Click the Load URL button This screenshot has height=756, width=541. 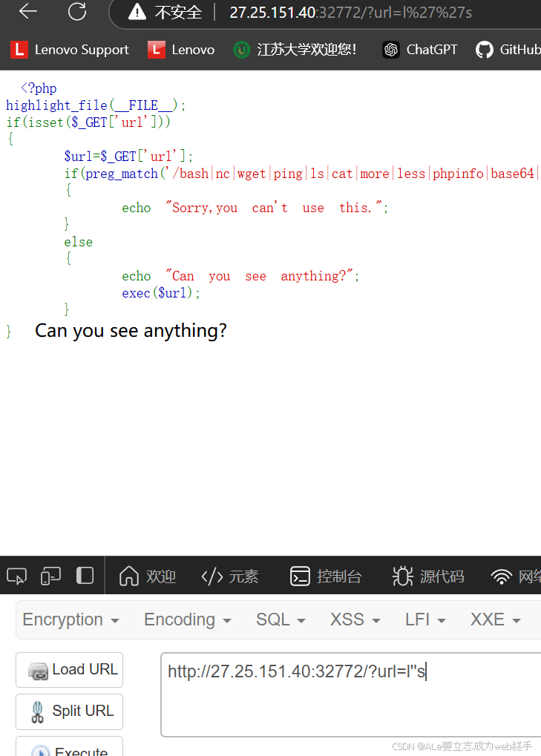(x=70, y=670)
